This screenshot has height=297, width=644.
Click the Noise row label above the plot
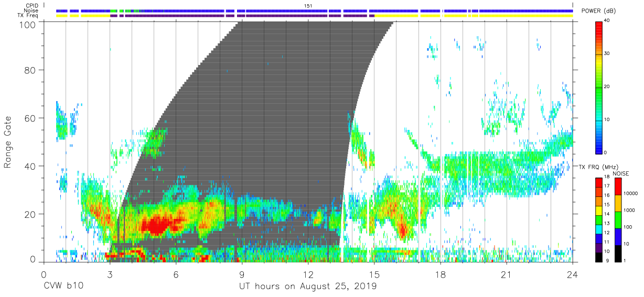pyautogui.click(x=31, y=10)
